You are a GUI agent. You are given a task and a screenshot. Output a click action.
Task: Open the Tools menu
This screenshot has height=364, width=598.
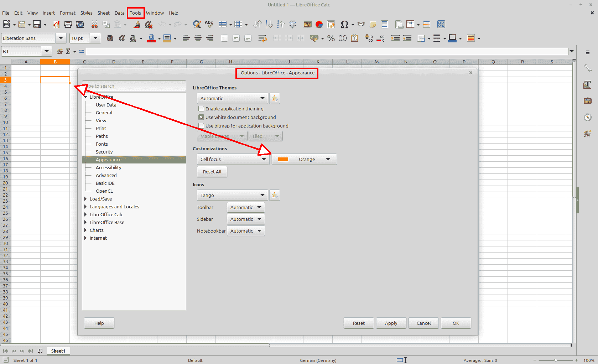(135, 13)
